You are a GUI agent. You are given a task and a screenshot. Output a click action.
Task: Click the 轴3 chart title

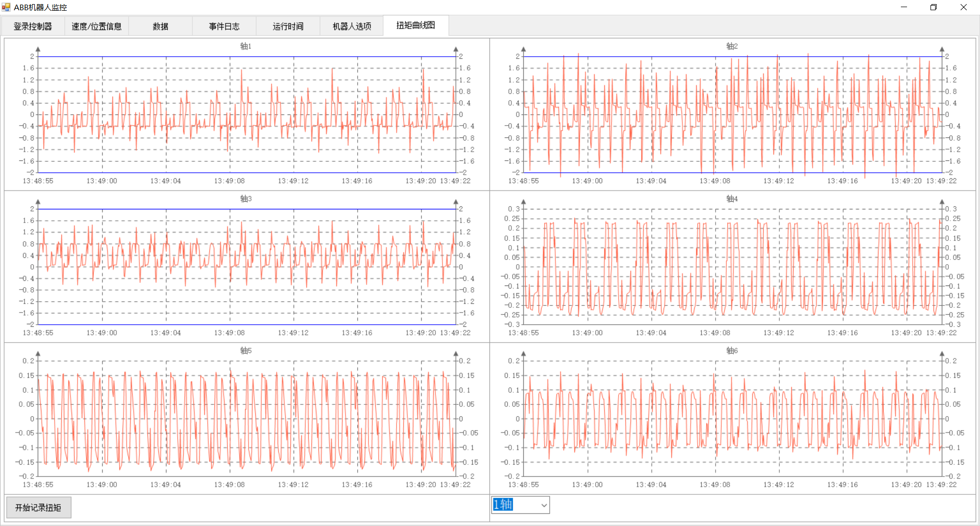tap(247, 199)
